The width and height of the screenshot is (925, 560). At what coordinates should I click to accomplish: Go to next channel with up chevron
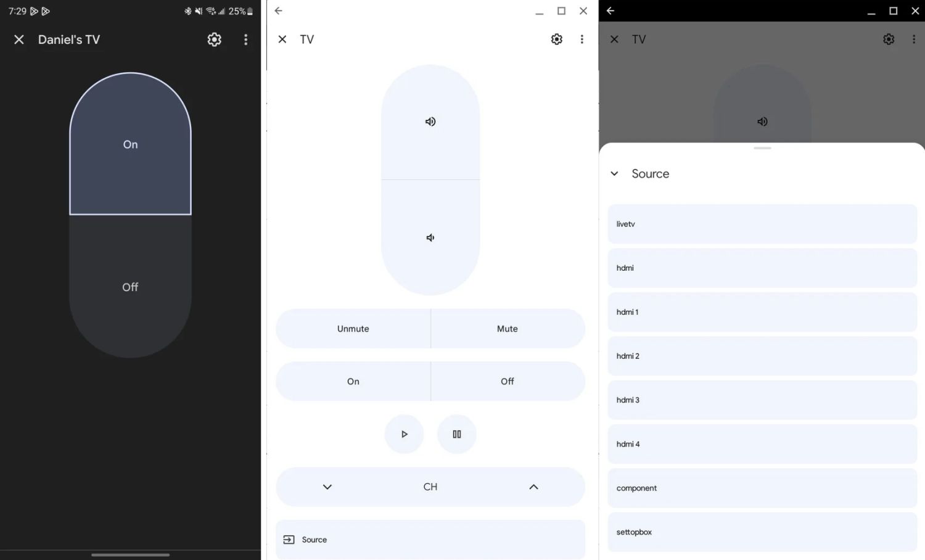[533, 487]
